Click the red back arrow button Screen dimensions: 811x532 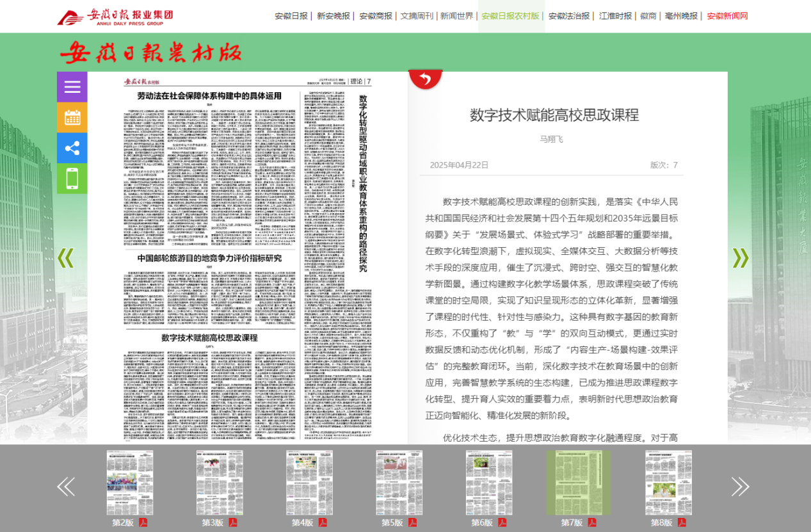coord(425,79)
